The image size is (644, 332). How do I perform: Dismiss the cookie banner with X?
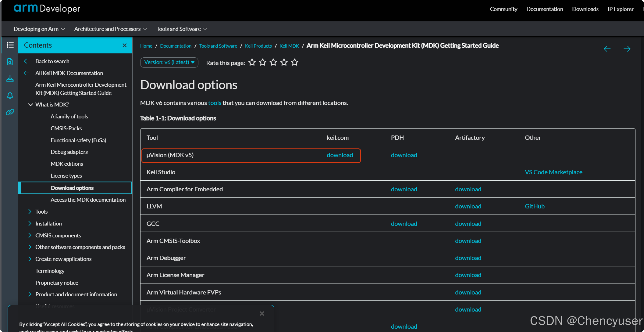262,314
